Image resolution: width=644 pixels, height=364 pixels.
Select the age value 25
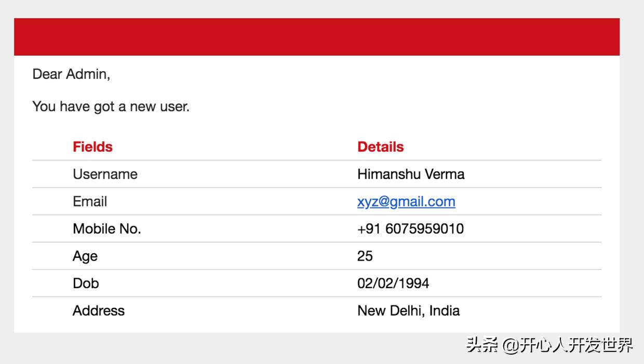[365, 255]
